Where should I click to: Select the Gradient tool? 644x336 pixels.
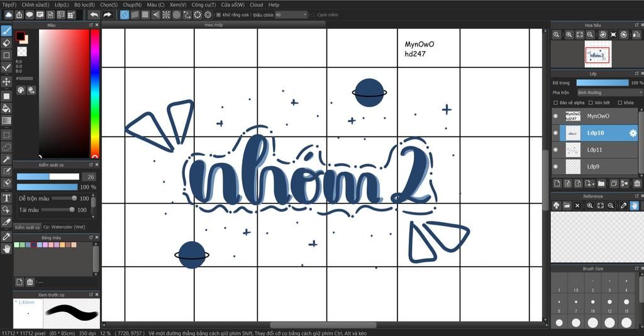click(x=6, y=121)
